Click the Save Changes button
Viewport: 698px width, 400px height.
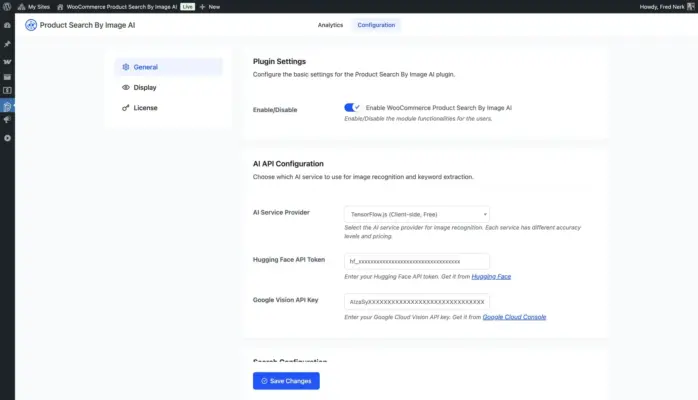pyautogui.click(x=286, y=381)
